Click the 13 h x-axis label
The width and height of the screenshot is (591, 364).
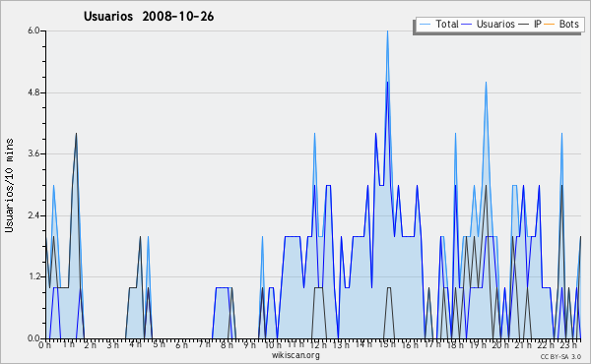[x=341, y=344]
